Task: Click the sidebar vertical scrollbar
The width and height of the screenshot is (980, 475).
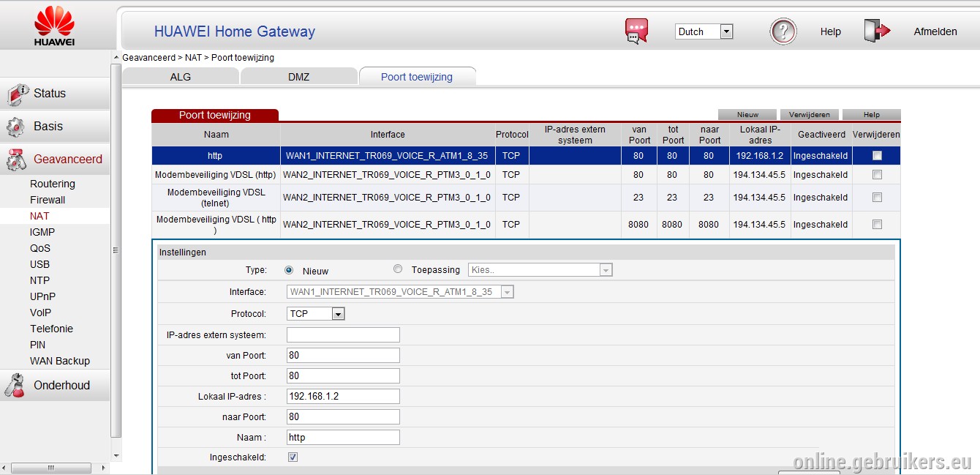Action: (116, 250)
